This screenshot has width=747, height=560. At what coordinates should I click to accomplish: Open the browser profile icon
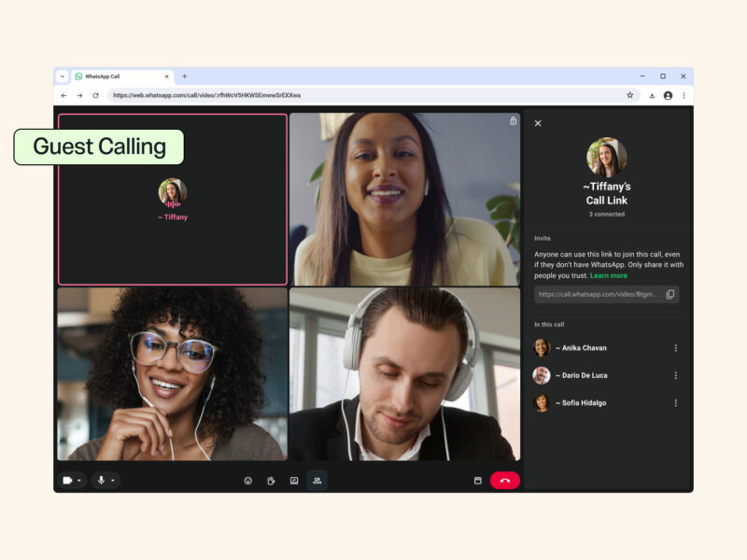pos(668,96)
